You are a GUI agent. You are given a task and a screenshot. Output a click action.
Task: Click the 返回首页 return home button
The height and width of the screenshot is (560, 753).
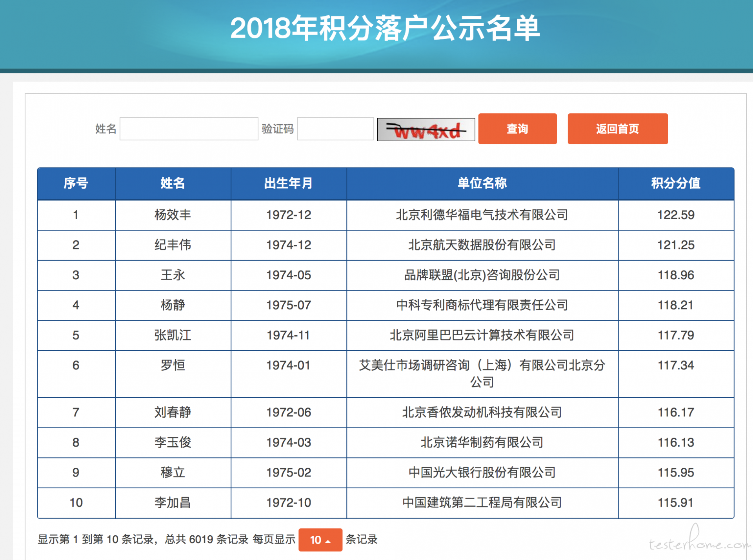click(x=618, y=129)
